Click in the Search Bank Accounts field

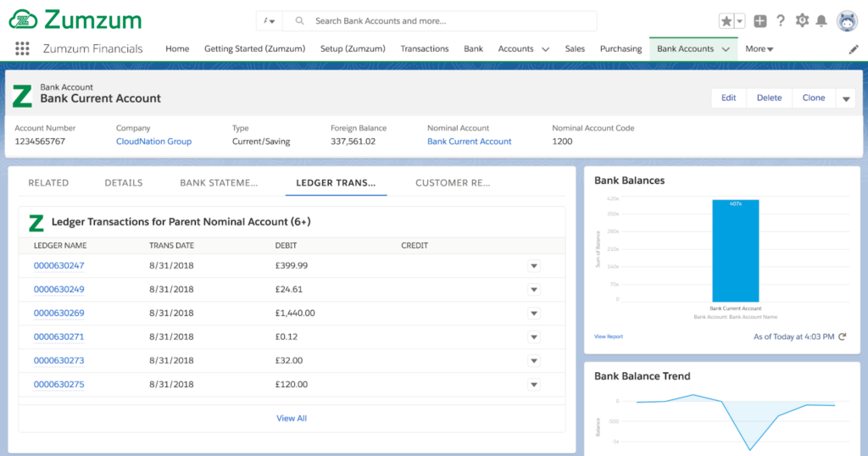[440, 21]
